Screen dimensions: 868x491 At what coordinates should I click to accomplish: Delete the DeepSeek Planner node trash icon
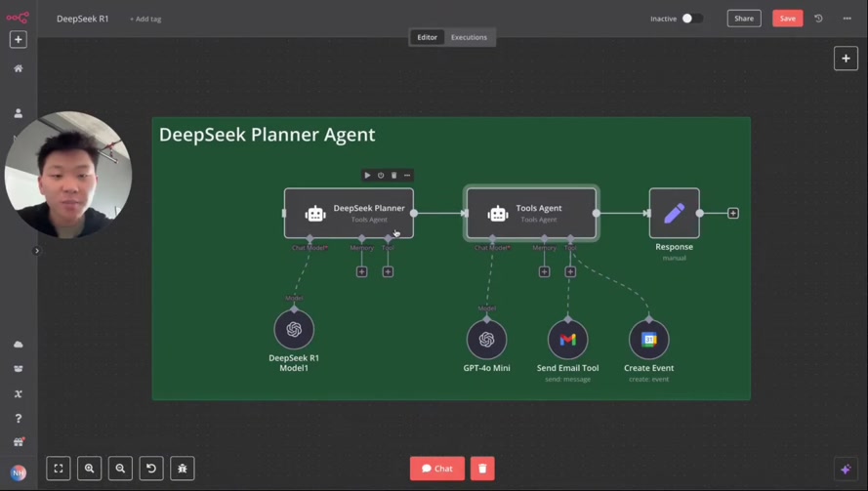(x=394, y=175)
